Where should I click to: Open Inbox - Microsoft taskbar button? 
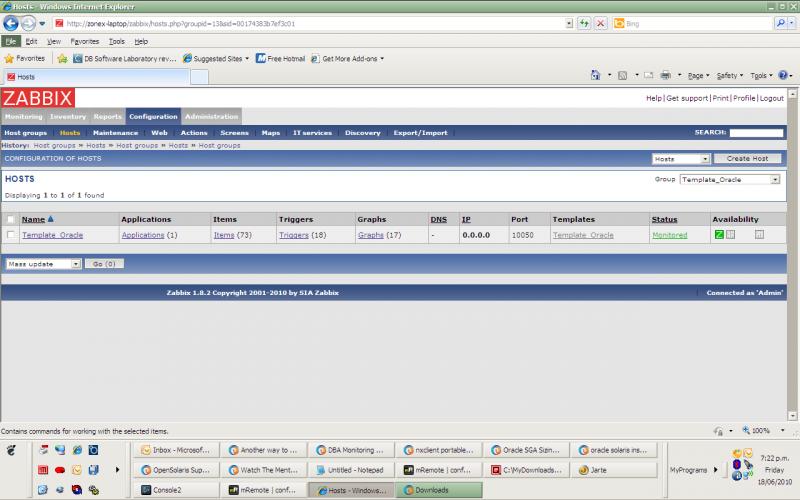click(x=177, y=450)
